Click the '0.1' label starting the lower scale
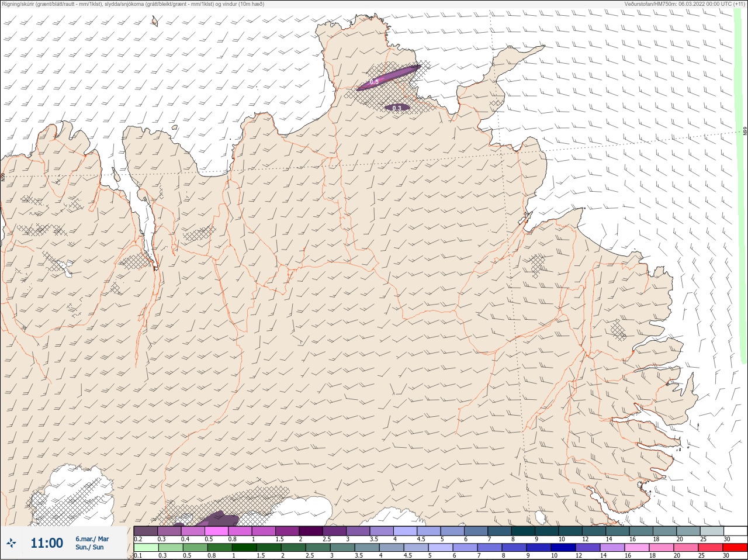This screenshot has width=748, height=560. coord(138,555)
